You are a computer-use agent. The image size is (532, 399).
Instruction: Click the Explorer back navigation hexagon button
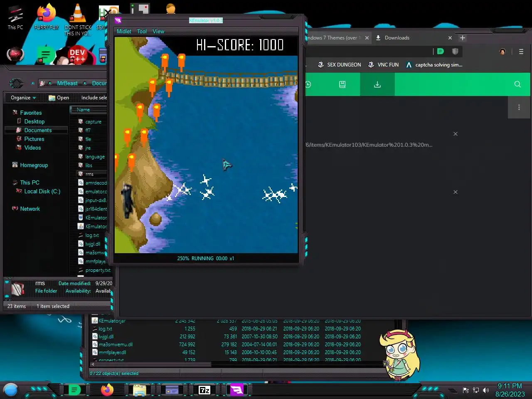click(x=16, y=83)
